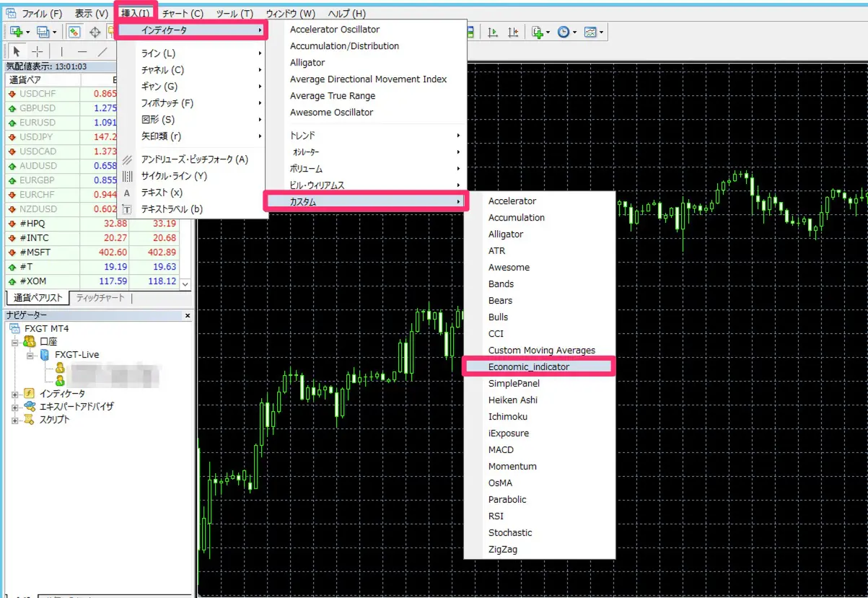The height and width of the screenshot is (598, 868).
Task: Expand the スクリプト tree node
Action: pos(15,420)
